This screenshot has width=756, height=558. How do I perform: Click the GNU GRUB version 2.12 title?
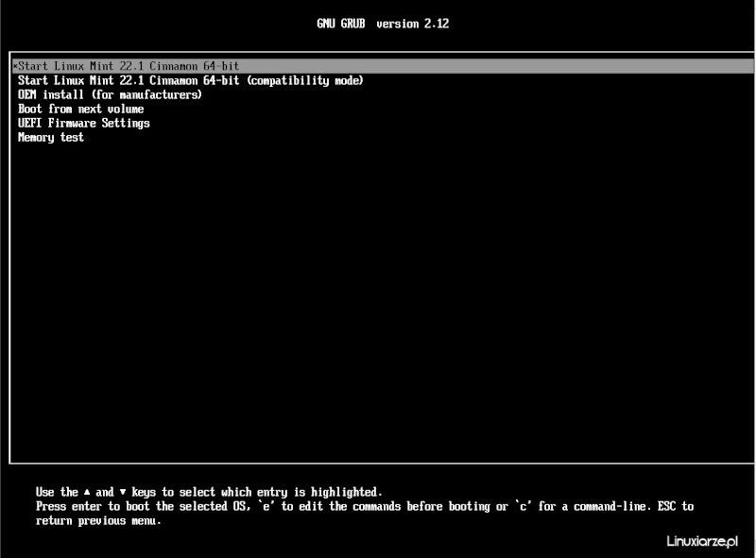pos(383,24)
